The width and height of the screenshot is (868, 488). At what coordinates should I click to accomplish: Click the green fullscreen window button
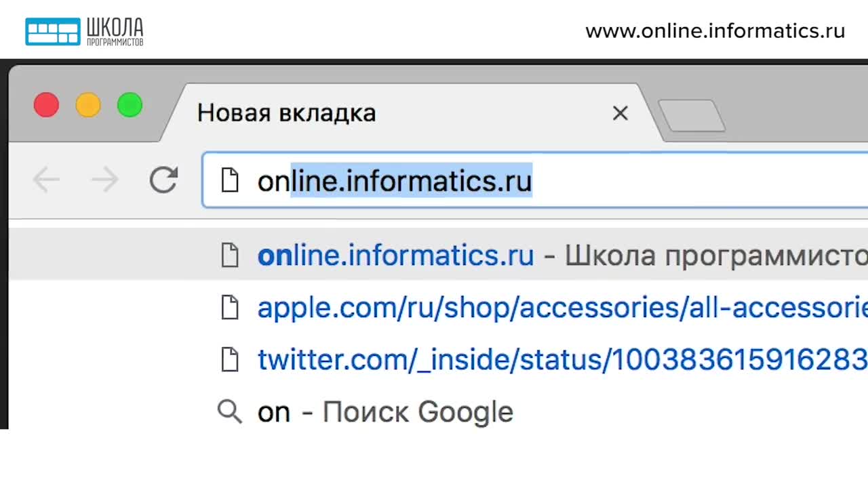pos(130,105)
